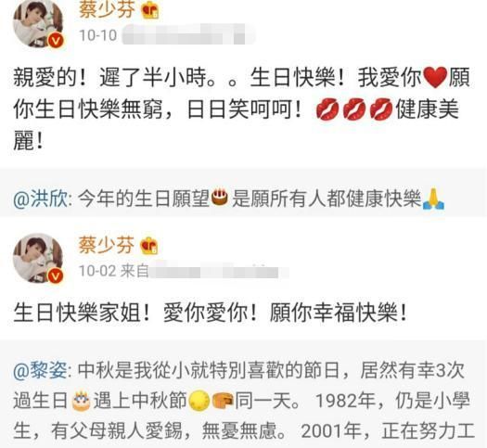The width and height of the screenshot is (487, 448).
Task: Click the verified V badge on second avatar
Action: (57, 275)
